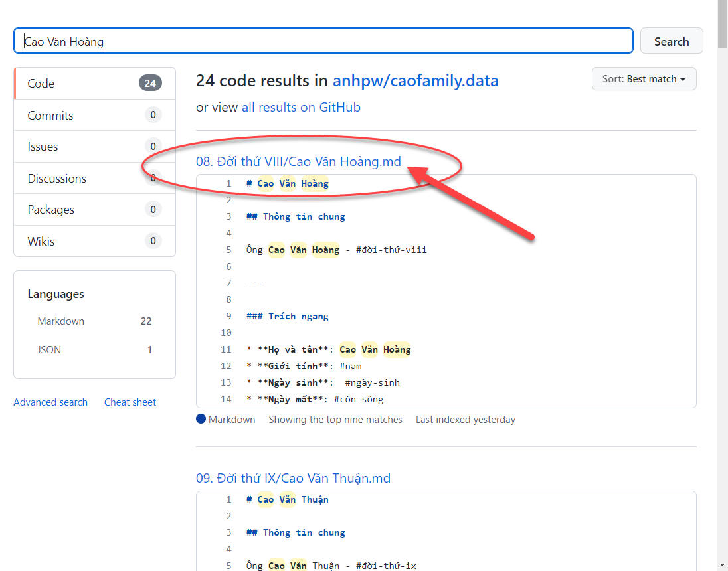Open the Discussions results category

click(94, 179)
